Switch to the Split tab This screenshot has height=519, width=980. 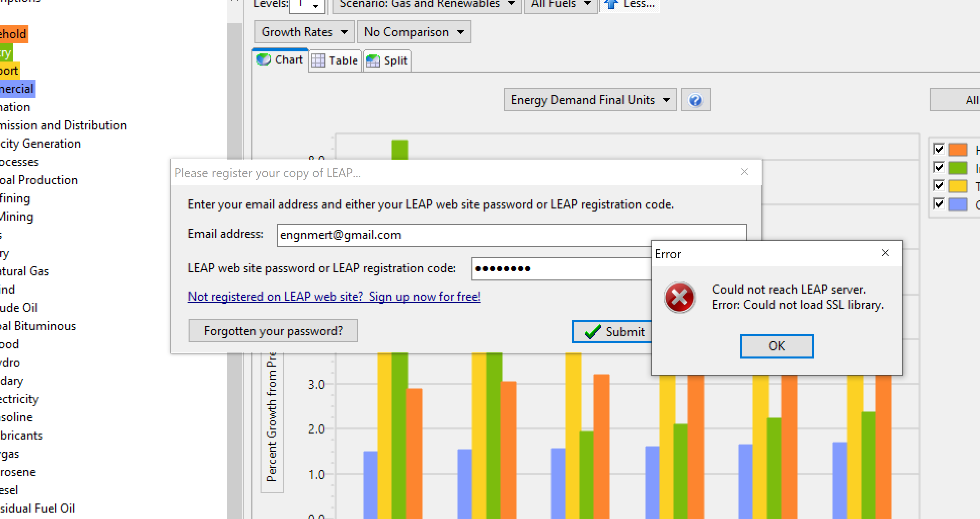pos(387,60)
